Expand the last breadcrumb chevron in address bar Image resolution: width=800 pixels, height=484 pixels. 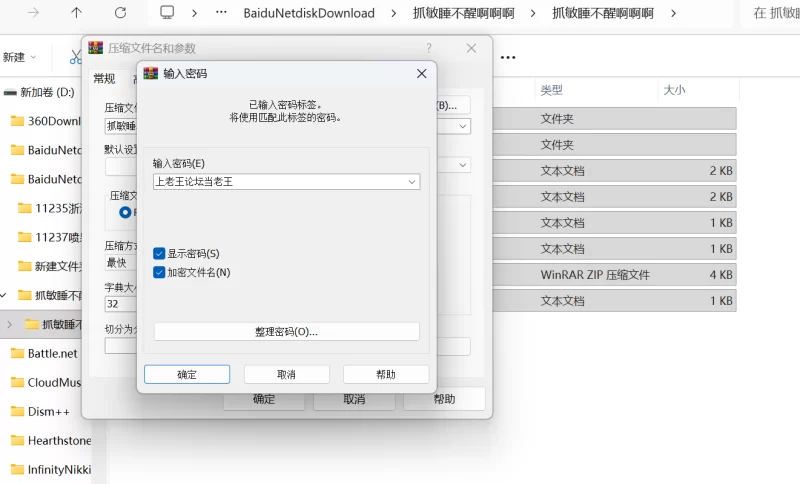673,13
